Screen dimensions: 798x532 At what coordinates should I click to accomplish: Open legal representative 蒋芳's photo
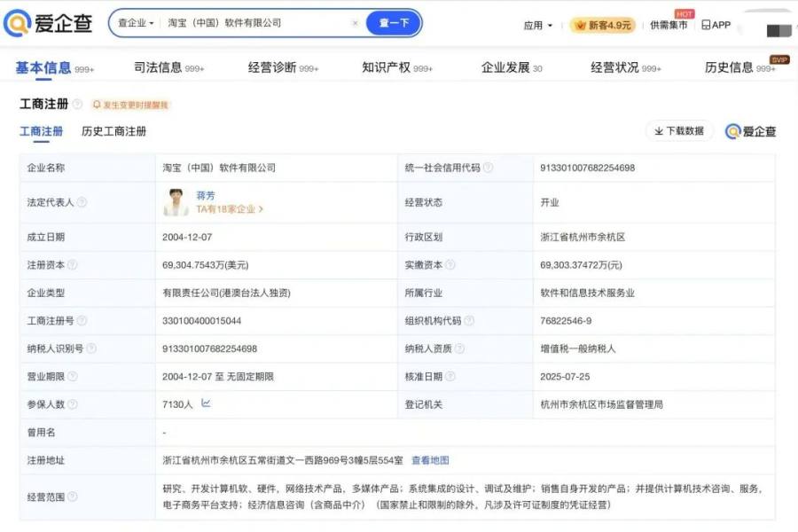(176, 202)
